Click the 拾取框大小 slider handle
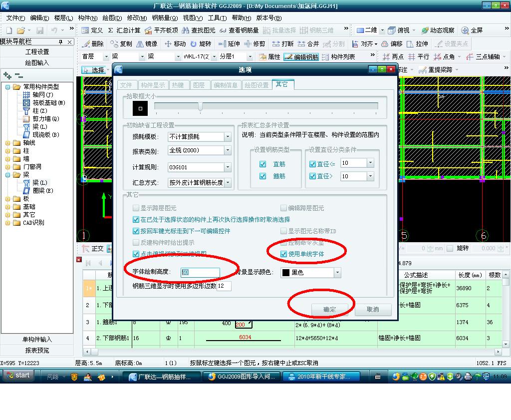511x420 pixels. pyautogui.click(x=200, y=106)
